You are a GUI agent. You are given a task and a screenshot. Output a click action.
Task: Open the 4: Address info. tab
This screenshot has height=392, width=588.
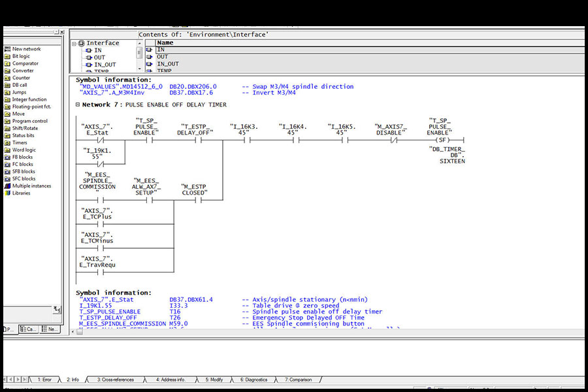pos(171,380)
